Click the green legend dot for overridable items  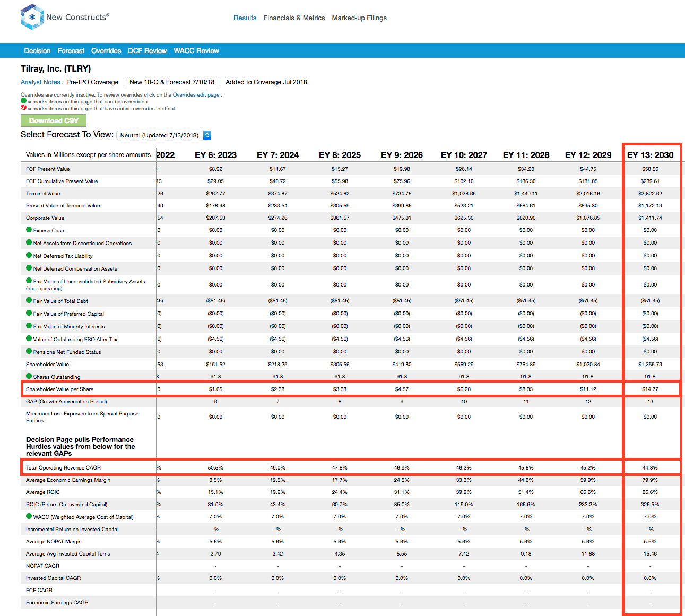(x=23, y=101)
